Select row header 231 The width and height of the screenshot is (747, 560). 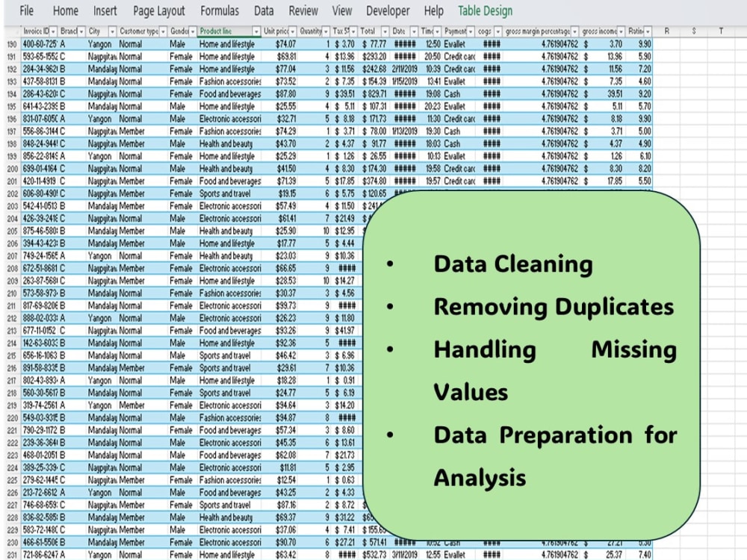pyautogui.click(x=12, y=555)
